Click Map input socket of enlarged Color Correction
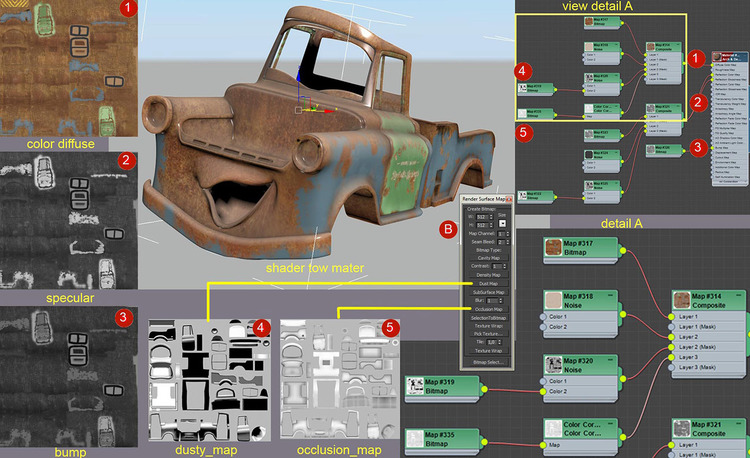 coord(543,445)
